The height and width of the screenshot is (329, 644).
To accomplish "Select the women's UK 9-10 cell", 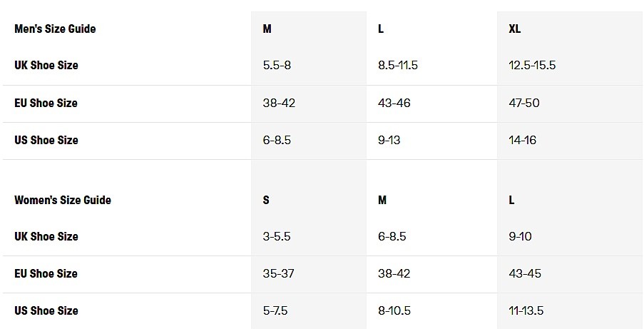I will [521, 237].
